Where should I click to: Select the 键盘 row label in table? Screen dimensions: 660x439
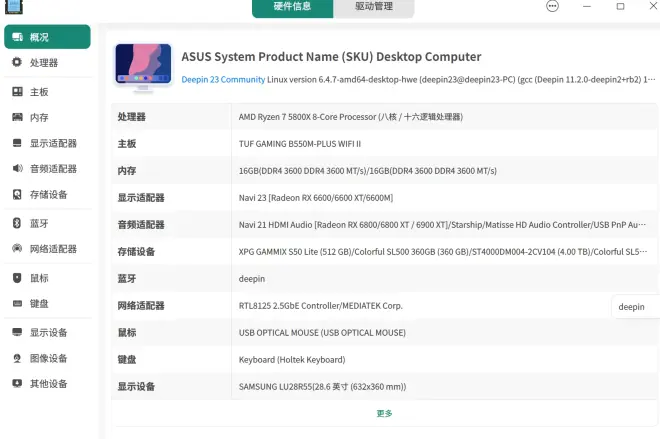(x=127, y=359)
